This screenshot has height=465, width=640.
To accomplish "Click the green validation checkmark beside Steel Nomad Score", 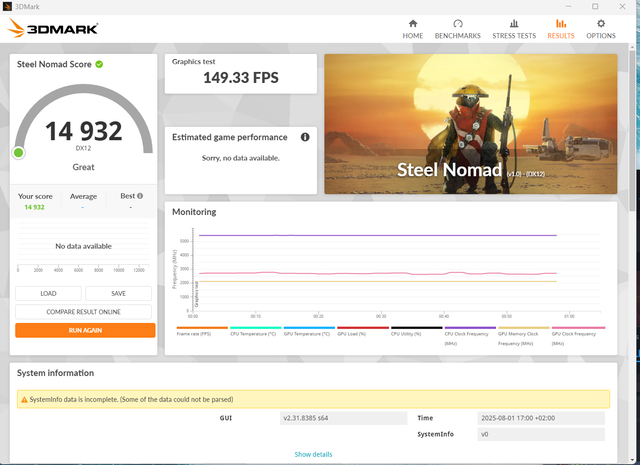I will (x=99, y=64).
